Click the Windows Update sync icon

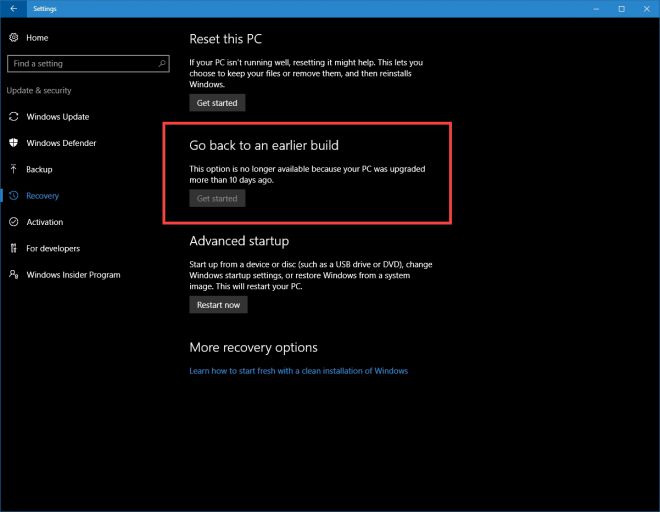[14, 117]
